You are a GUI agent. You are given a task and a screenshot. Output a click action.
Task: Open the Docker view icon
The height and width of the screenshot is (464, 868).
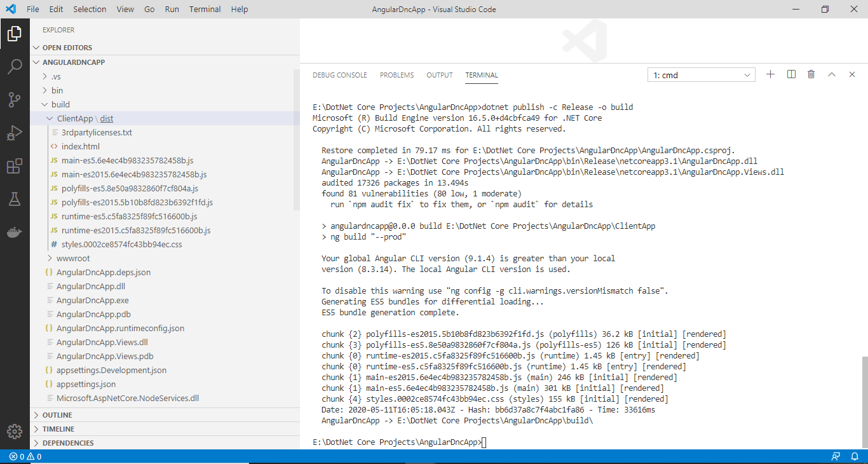coord(15,232)
